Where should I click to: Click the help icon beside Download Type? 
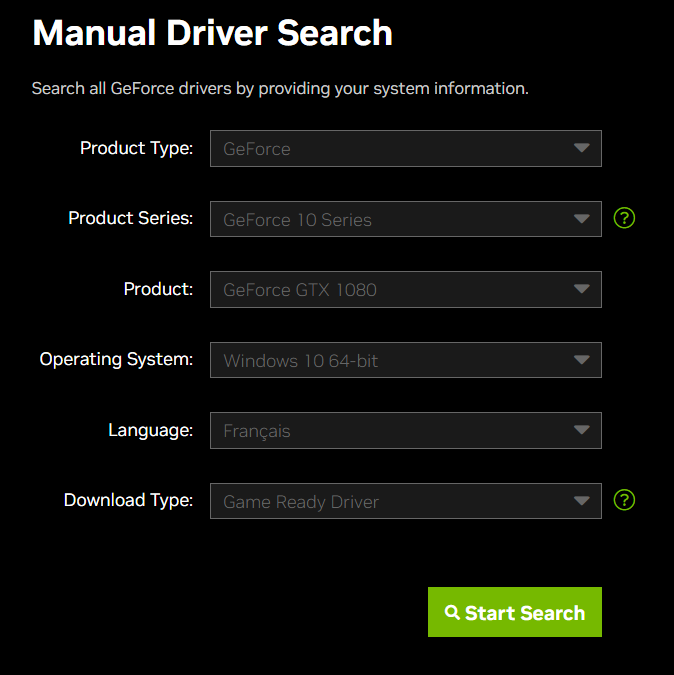[624, 500]
